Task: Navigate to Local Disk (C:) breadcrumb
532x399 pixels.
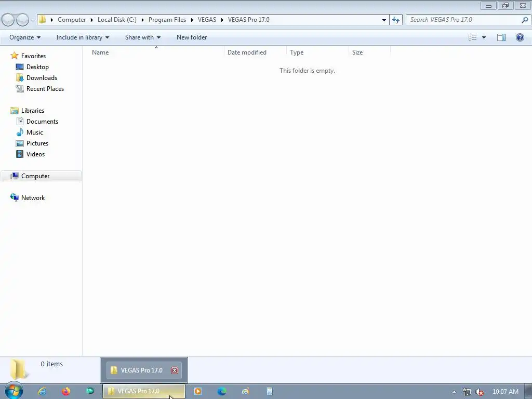Action: click(x=117, y=20)
